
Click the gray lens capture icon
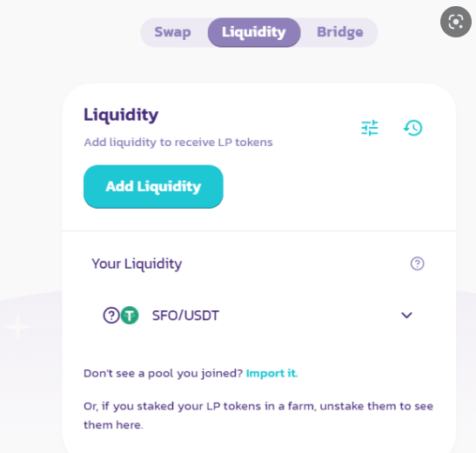[x=456, y=22]
